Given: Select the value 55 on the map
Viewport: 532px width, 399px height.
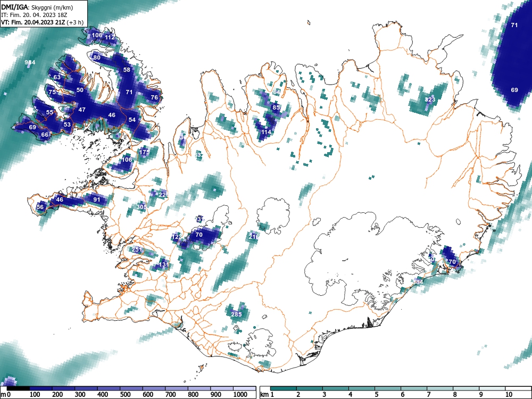Looking at the screenshot, I should 49,112.
